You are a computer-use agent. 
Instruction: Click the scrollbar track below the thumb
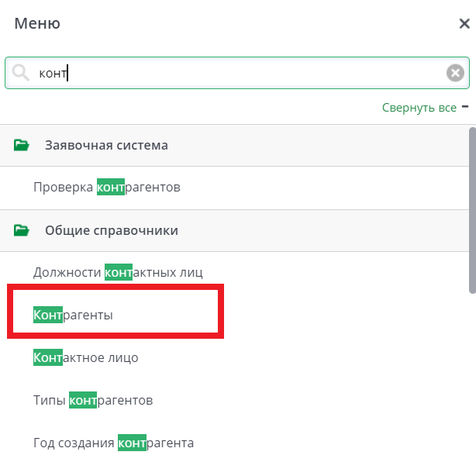pyautogui.click(x=472, y=372)
